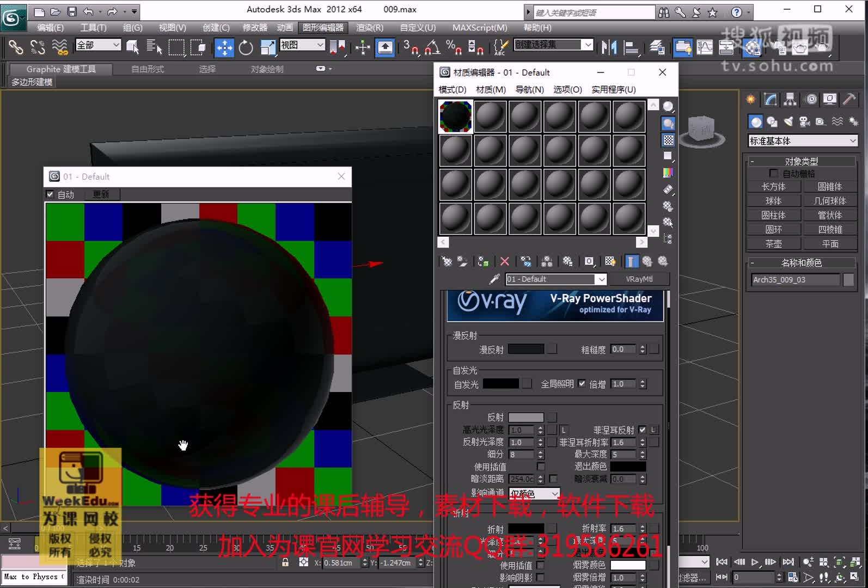Click the 漫反射 diffuse color swatch
The height and width of the screenshot is (588, 868).
tap(526, 350)
